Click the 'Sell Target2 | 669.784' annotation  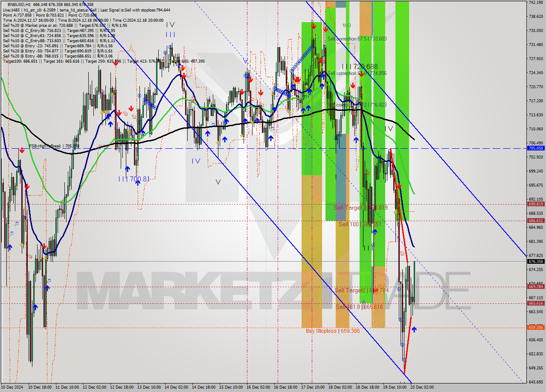pos(362,290)
